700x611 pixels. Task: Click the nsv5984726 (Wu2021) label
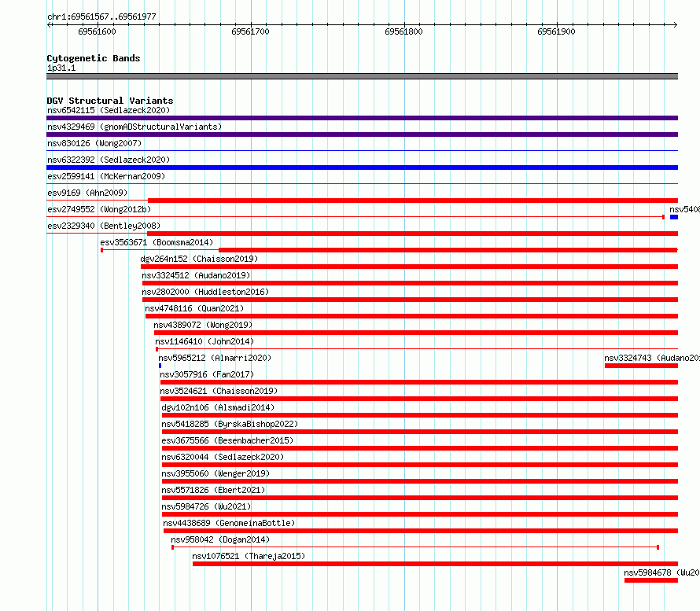click(x=206, y=506)
